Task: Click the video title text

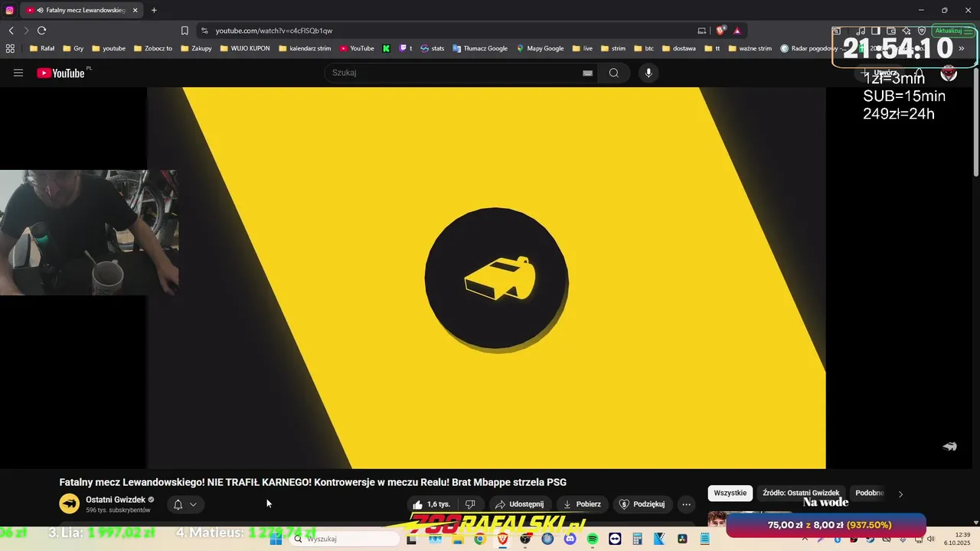Action: 313,482
